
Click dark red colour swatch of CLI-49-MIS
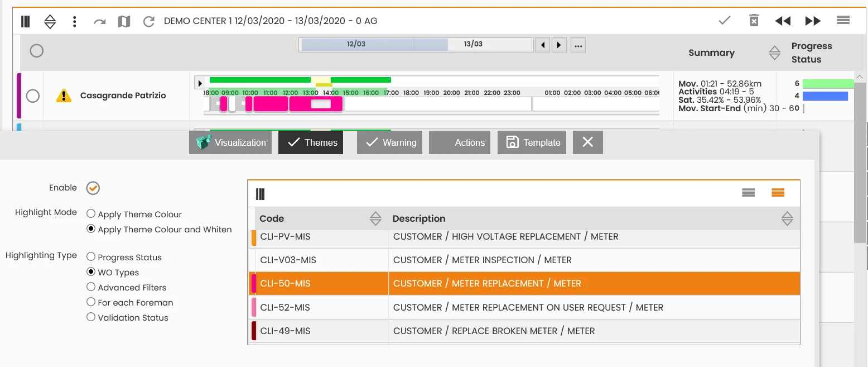pos(254,331)
